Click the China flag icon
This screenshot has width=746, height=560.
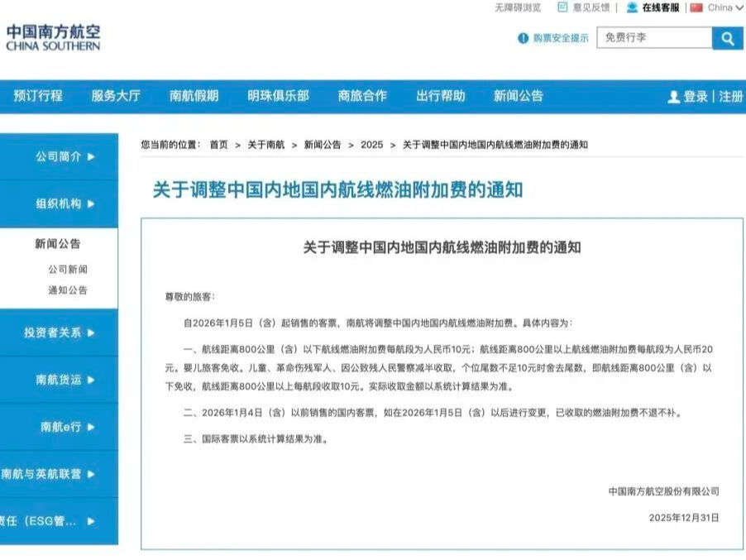[696, 7]
